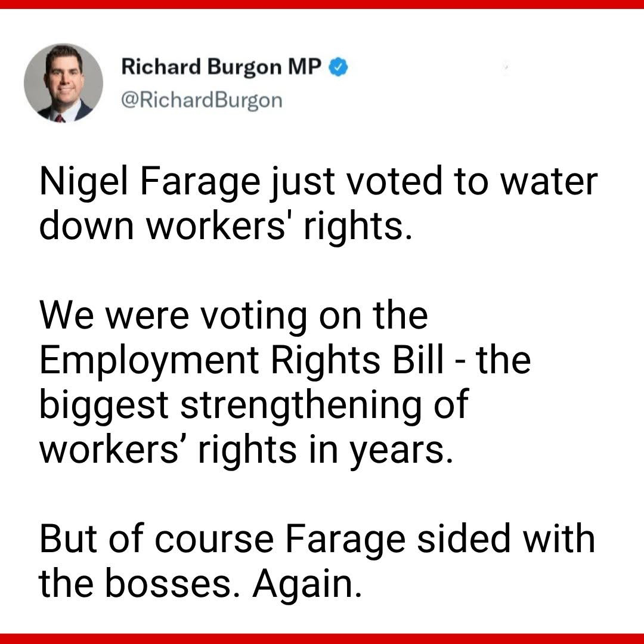Click the red bar along the top edge
Image resolution: width=644 pixels, height=644 pixels.
click(x=322, y=4)
